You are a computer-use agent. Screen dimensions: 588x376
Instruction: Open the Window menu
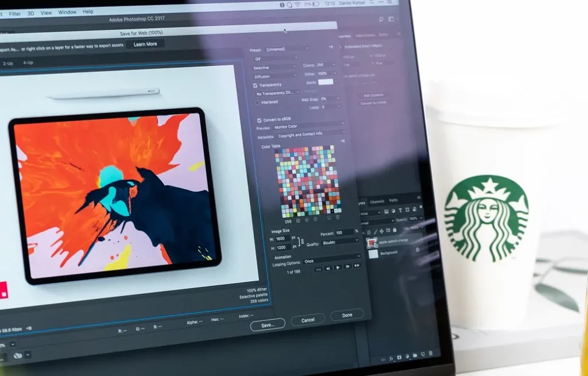coord(67,13)
